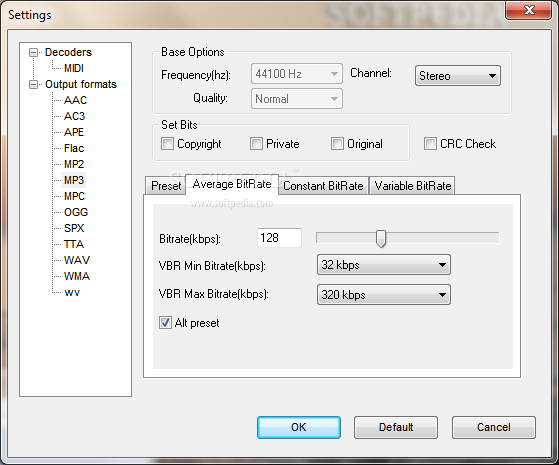This screenshot has width=559, height=465.
Task: Open the VBR Max Bitrate dropdown
Action: (x=384, y=295)
